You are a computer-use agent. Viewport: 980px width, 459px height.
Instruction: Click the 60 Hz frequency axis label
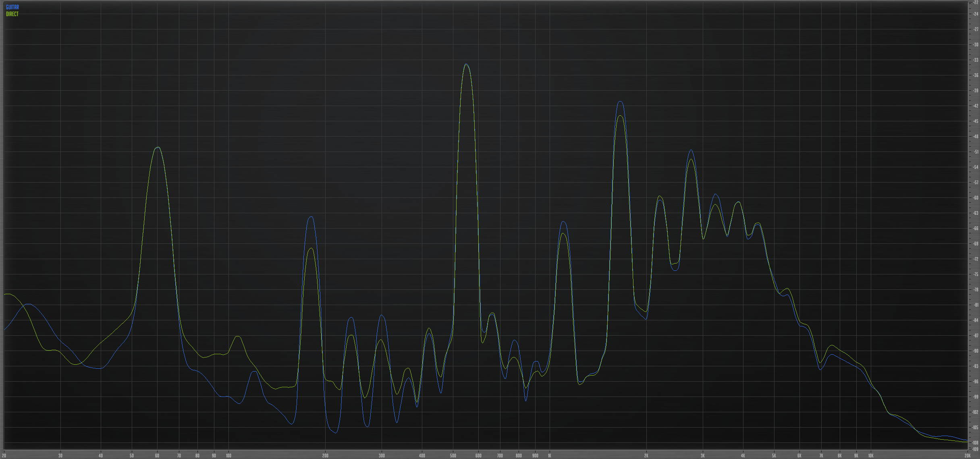(157, 456)
